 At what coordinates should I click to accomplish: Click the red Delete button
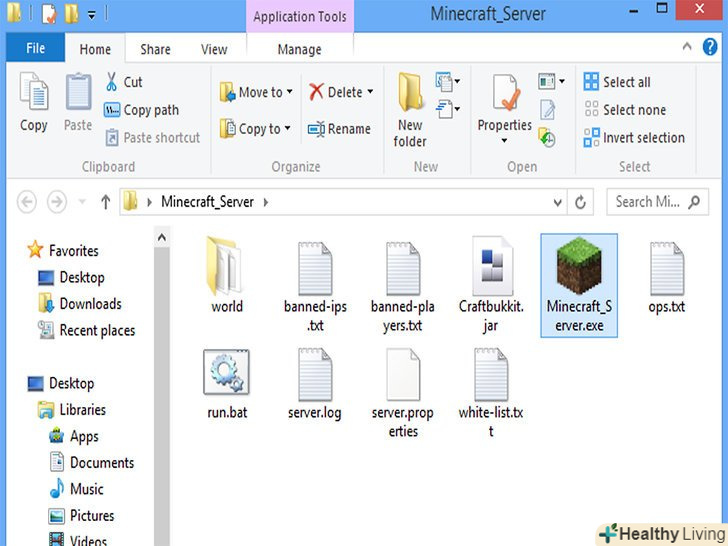[336, 92]
